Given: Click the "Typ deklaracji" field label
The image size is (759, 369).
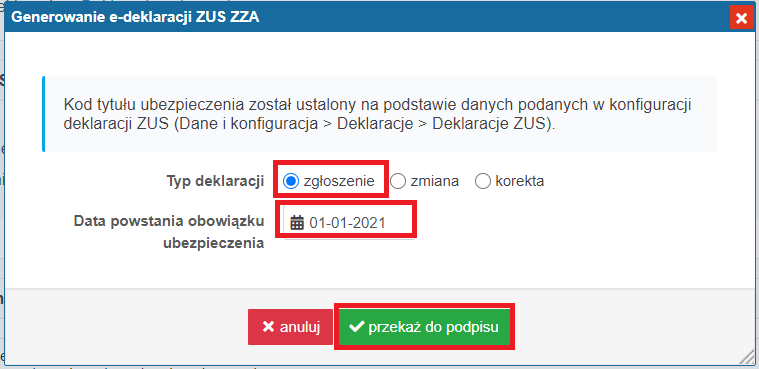Looking at the screenshot, I should (x=215, y=181).
